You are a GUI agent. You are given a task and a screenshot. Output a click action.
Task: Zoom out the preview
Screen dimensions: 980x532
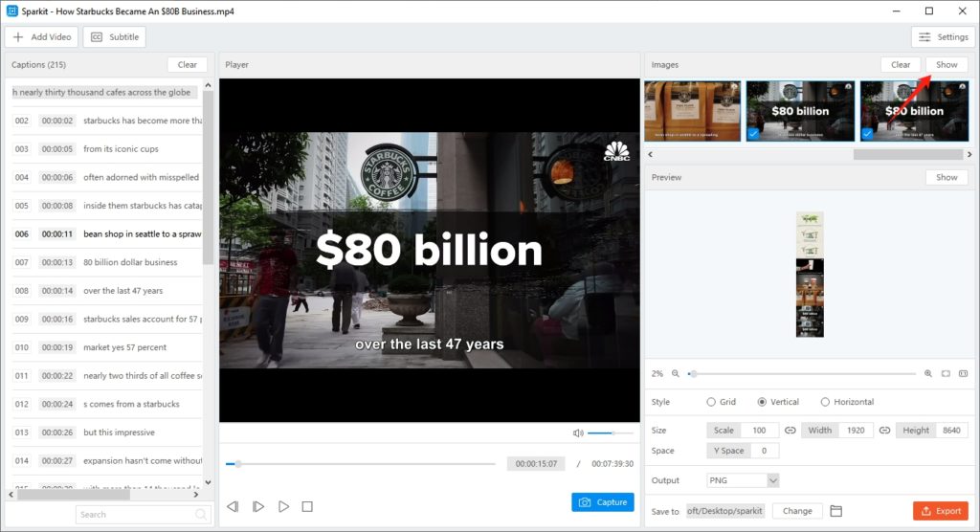(675, 373)
